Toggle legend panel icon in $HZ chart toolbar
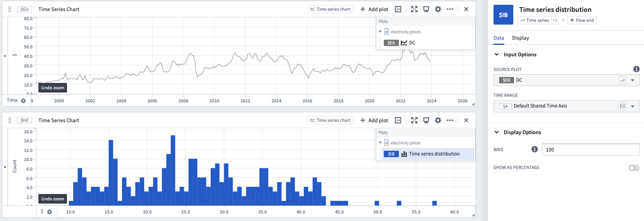The width and height of the screenshot is (644, 221). 398,120
